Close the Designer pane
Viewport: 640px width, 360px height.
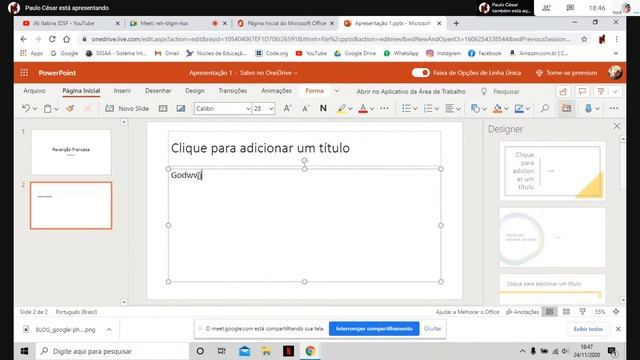(x=616, y=127)
